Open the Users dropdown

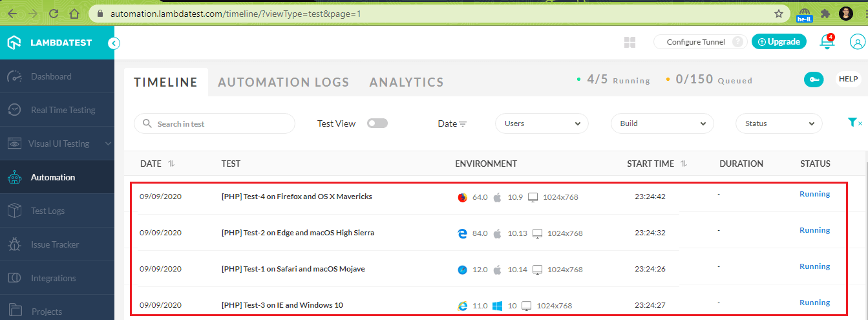[x=542, y=123]
